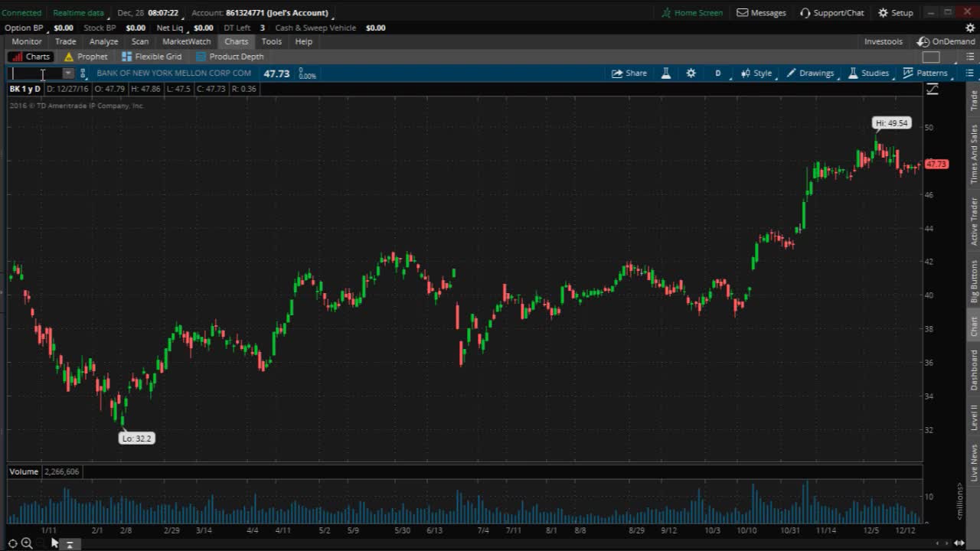The height and width of the screenshot is (551, 980).
Task: Click the collapse volume panel arrow button
Action: pyautogui.click(x=70, y=544)
